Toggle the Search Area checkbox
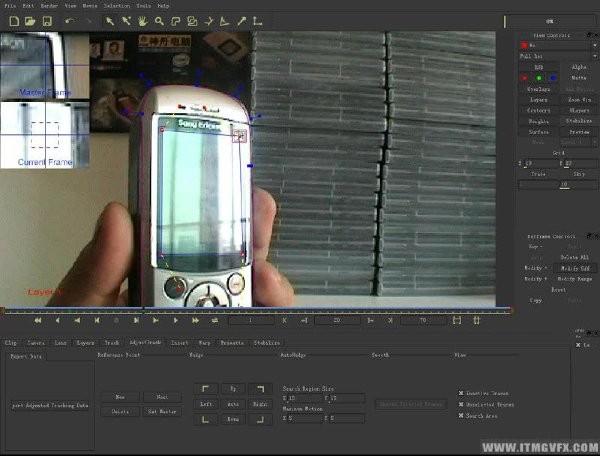This screenshot has width=600, height=456. click(x=461, y=415)
